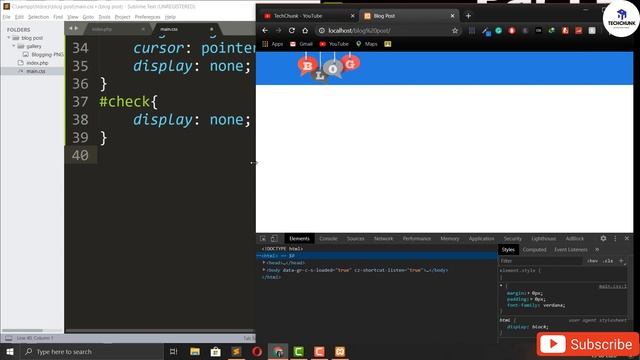Click the green Grammarly extension icon
The height and width of the screenshot is (360, 640).
click(498, 31)
